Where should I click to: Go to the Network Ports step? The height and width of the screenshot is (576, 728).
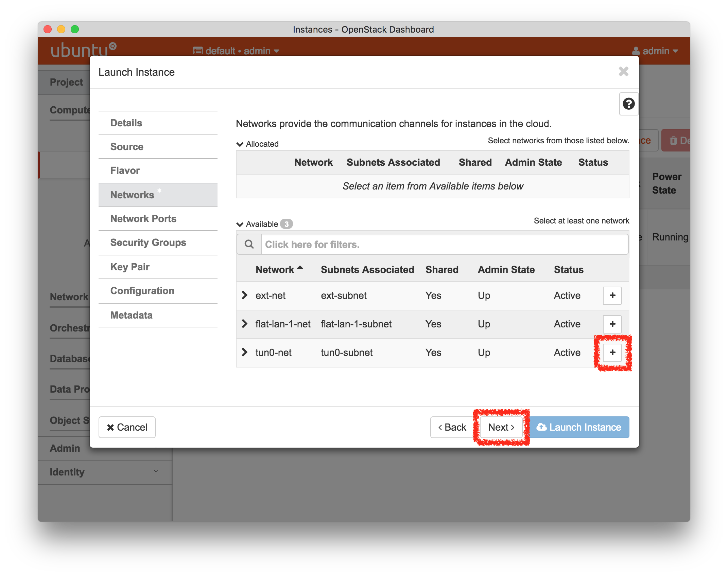[x=158, y=219]
